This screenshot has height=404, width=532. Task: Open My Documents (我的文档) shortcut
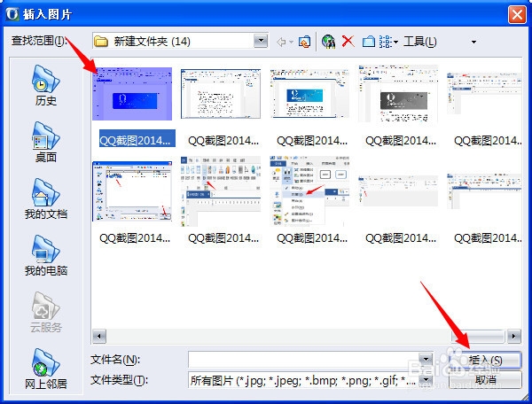pos(45,199)
